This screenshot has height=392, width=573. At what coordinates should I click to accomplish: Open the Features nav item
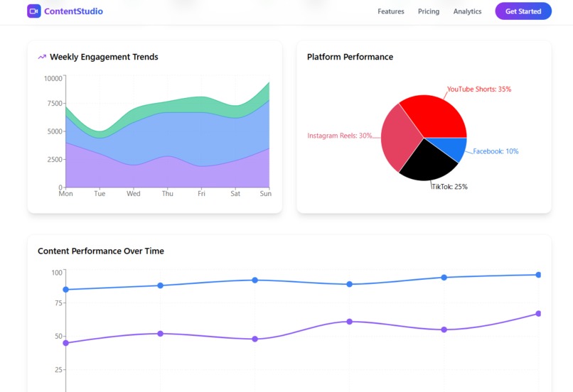[390, 11]
